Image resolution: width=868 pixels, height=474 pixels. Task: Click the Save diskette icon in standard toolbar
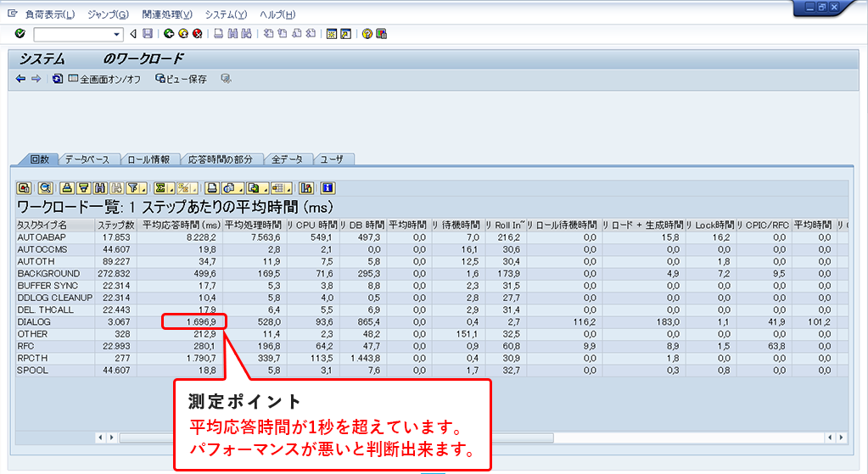(x=148, y=34)
